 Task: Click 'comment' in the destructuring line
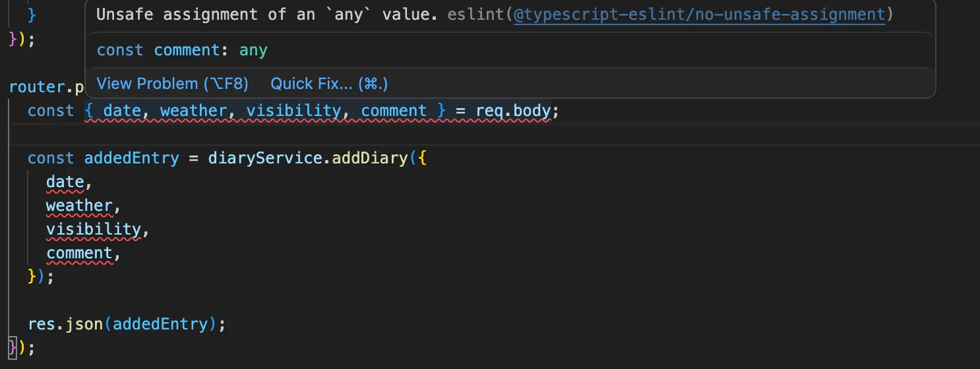click(x=394, y=111)
